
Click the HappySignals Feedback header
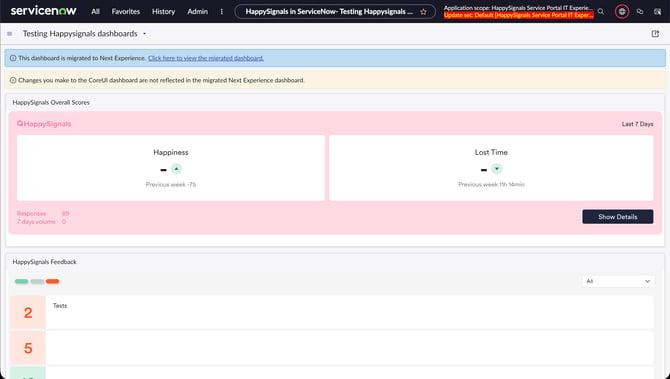44,262
